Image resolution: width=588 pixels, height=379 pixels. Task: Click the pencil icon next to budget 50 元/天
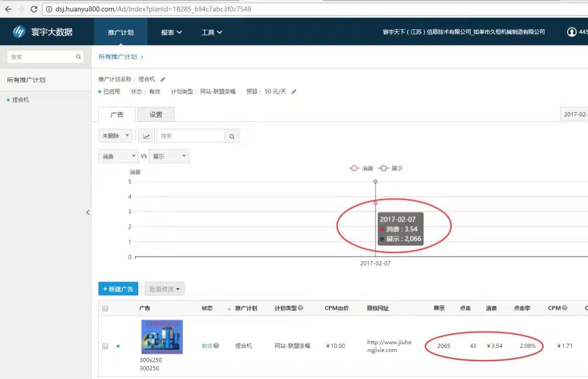pyautogui.click(x=294, y=92)
